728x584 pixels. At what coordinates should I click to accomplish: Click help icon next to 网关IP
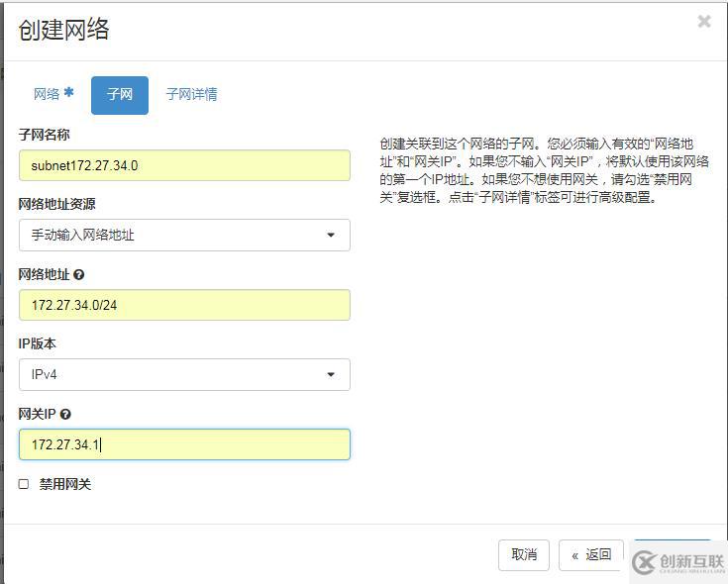click(65, 414)
